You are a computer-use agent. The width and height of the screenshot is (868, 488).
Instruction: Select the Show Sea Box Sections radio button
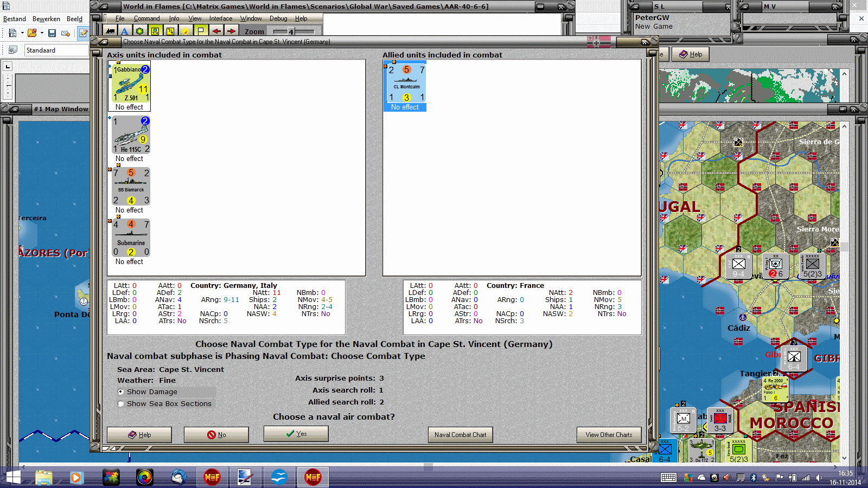(x=121, y=403)
